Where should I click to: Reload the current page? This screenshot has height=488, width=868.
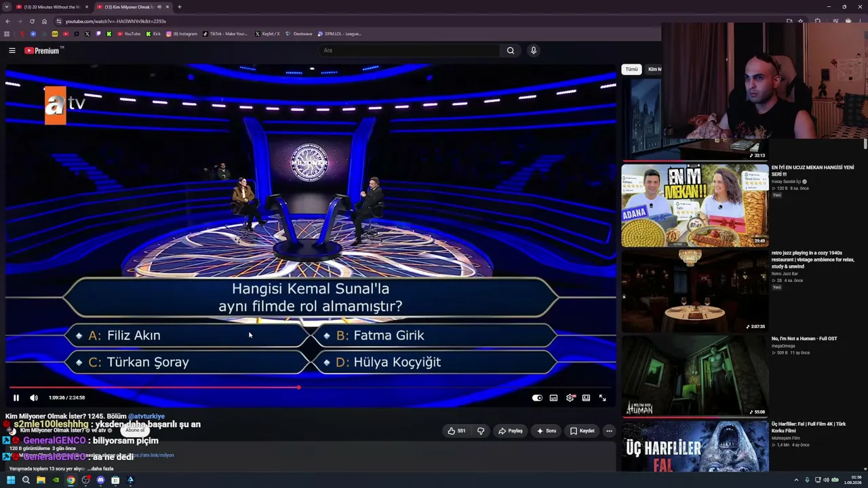pos(32,21)
